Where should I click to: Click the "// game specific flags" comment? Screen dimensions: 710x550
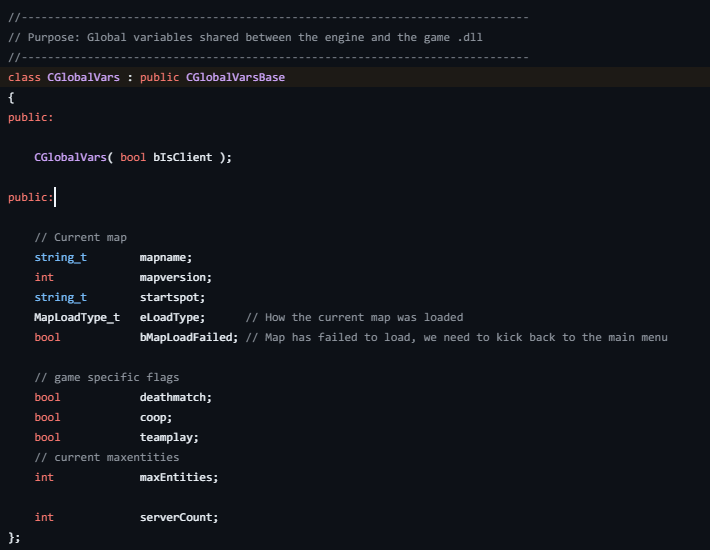(x=107, y=377)
